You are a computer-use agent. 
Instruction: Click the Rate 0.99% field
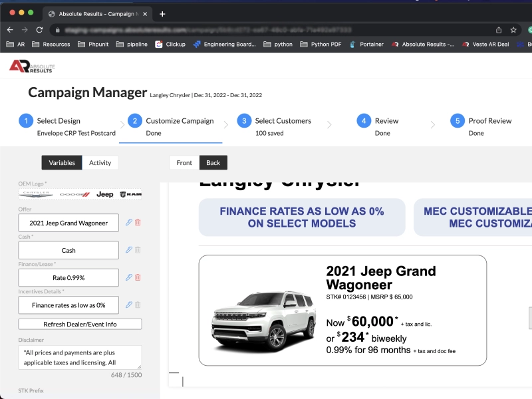(68, 278)
